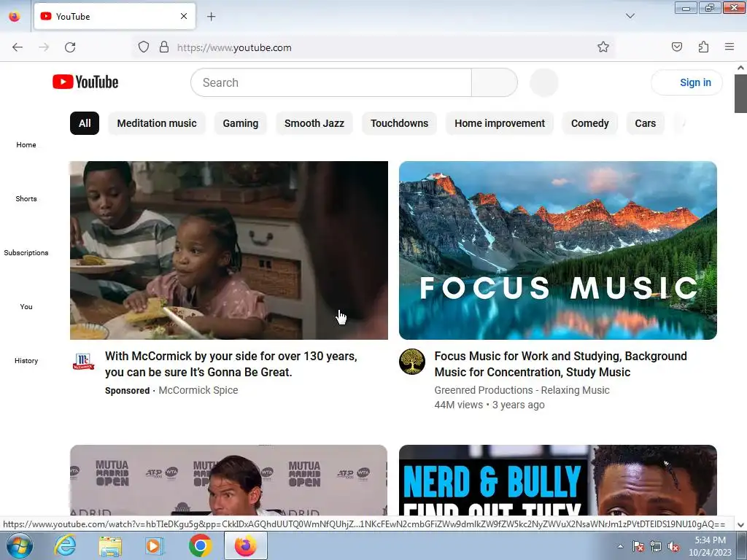The height and width of the screenshot is (560, 747).
Task: Click the Firefox taskbar icon
Action: (x=245, y=545)
